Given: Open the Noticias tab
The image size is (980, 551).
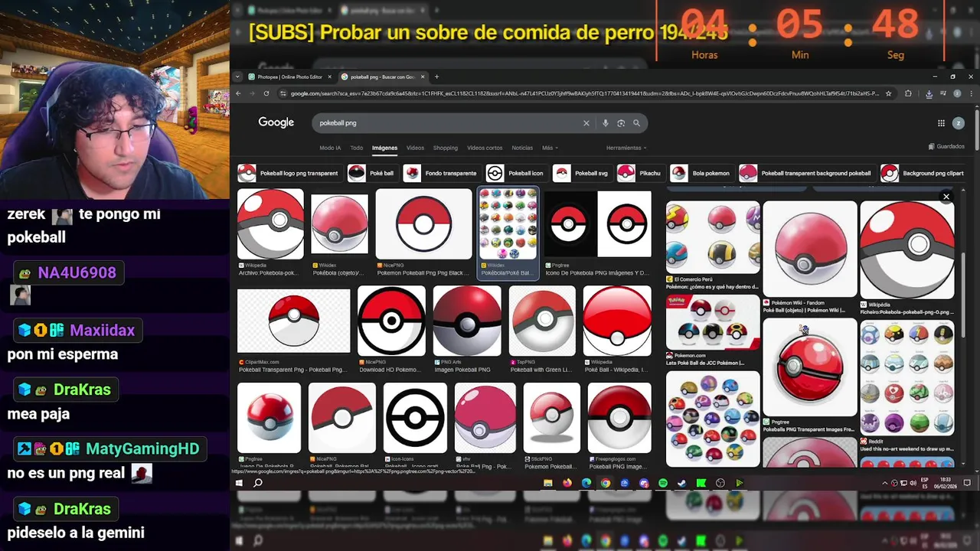Looking at the screenshot, I should pos(522,148).
